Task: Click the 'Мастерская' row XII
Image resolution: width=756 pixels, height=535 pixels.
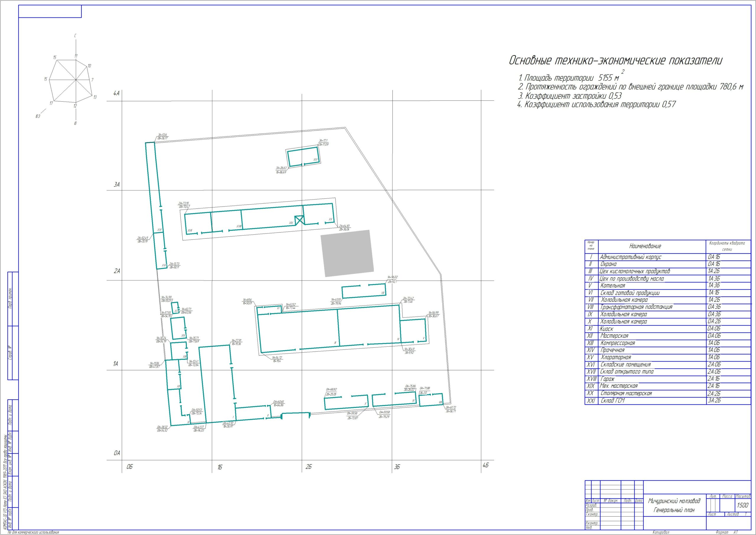Action: (x=668, y=336)
